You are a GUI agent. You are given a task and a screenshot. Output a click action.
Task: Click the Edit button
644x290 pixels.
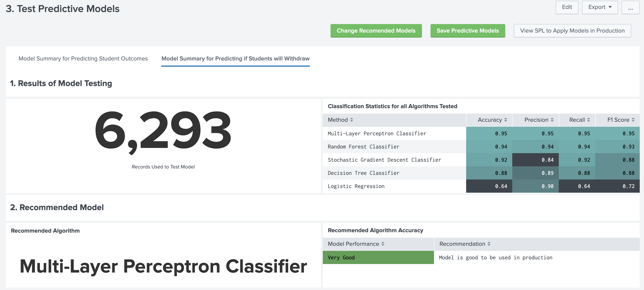567,7
